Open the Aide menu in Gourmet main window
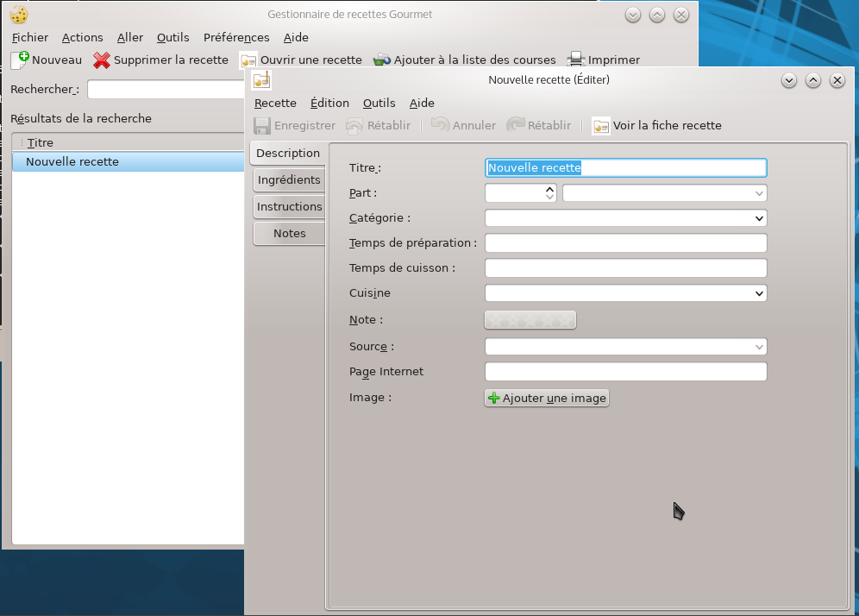The width and height of the screenshot is (859, 616). pos(296,37)
